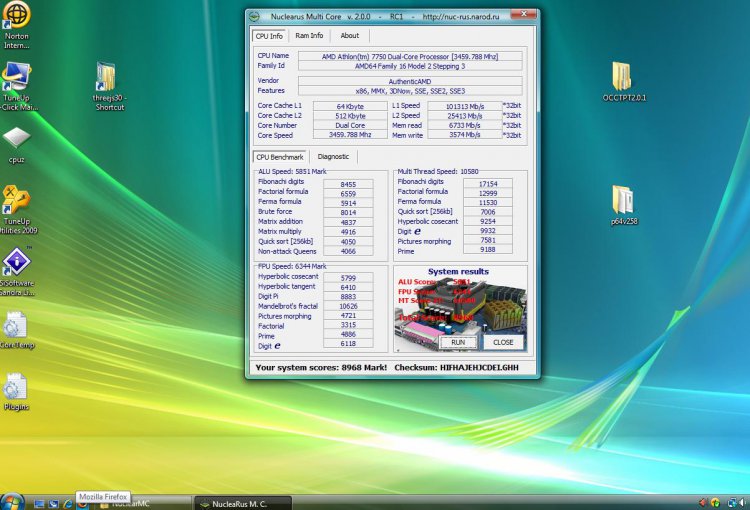The width and height of the screenshot is (750, 510).
Task: Click the Core Speed 3459.788 Mhz value
Action: [x=350, y=135]
